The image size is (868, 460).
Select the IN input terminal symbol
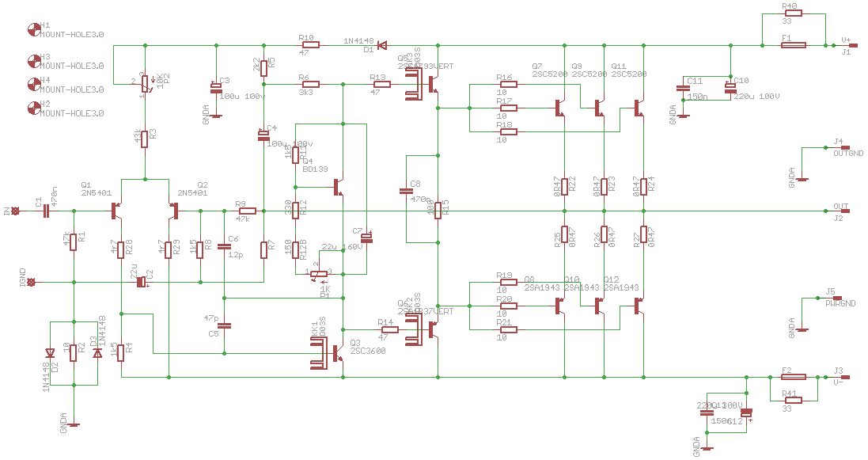click(x=15, y=211)
